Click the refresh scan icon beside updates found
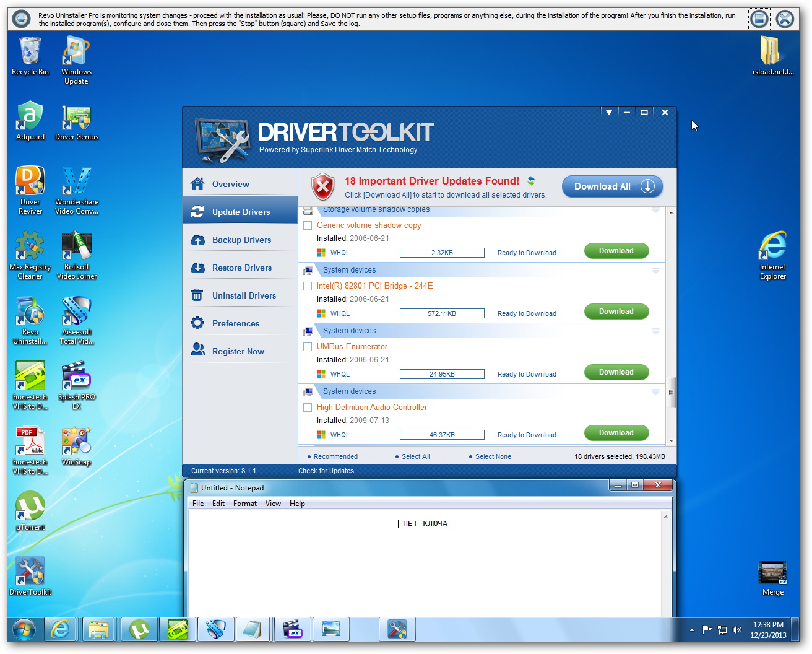Viewport: 812px width, 654px height. coord(531,181)
